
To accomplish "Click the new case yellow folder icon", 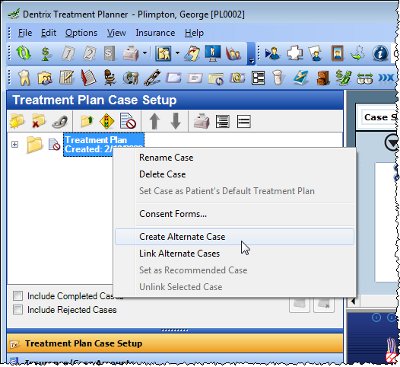I will point(17,121).
